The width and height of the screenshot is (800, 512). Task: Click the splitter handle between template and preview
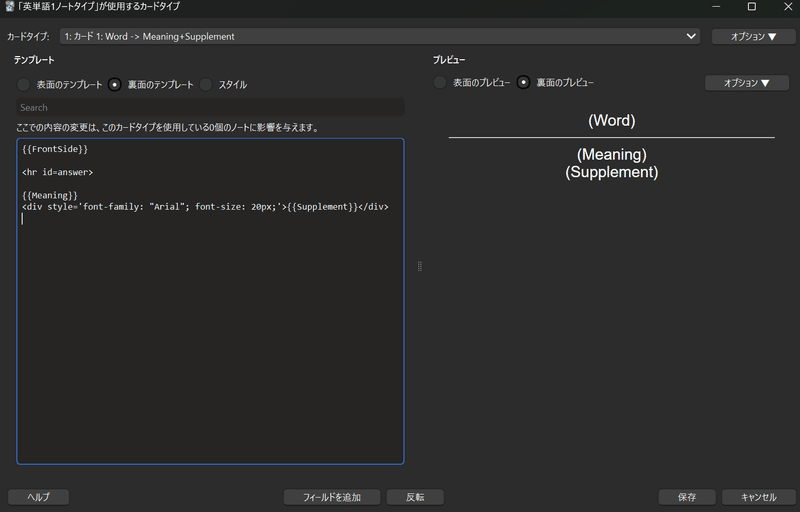tap(420, 266)
